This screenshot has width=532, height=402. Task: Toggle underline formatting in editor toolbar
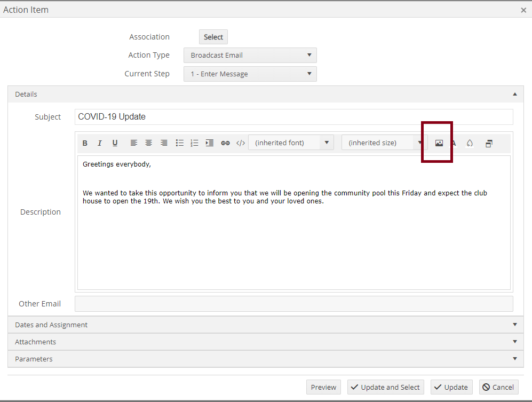(x=115, y=143)
